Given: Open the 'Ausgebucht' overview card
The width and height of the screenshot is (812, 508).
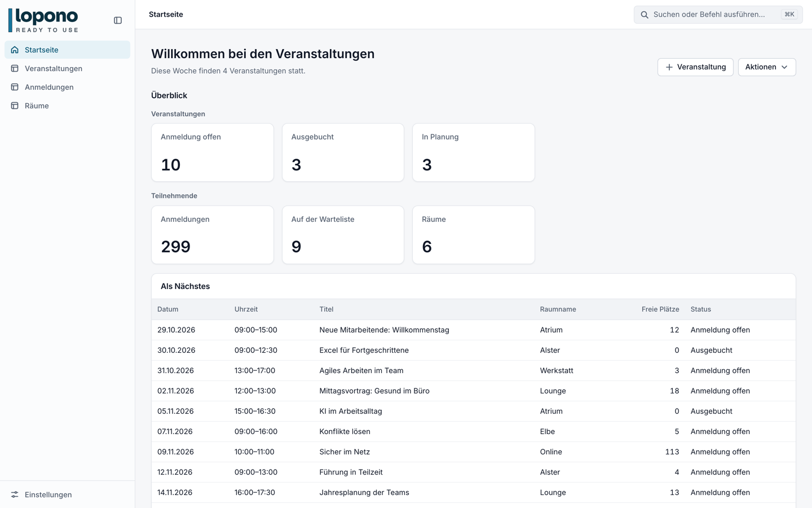Looking at the screenshot, I should pyautogui.click(x=343, y=152).
